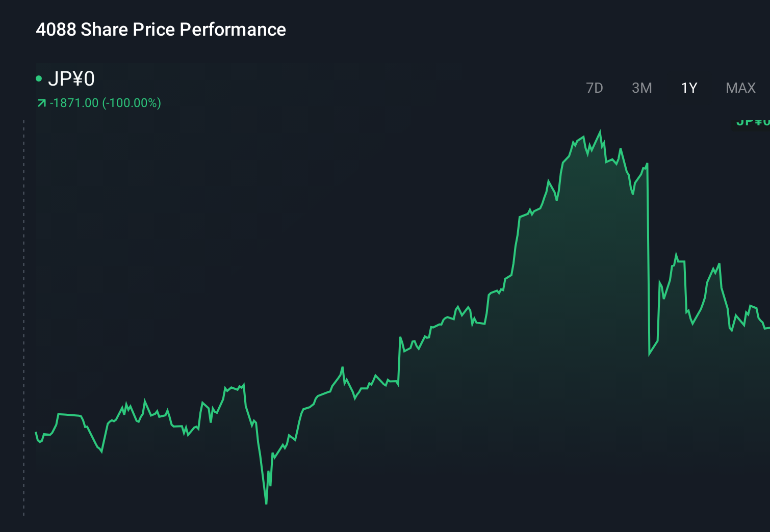
Task: Select the 7D time range
Action: [x=595, y=88]
